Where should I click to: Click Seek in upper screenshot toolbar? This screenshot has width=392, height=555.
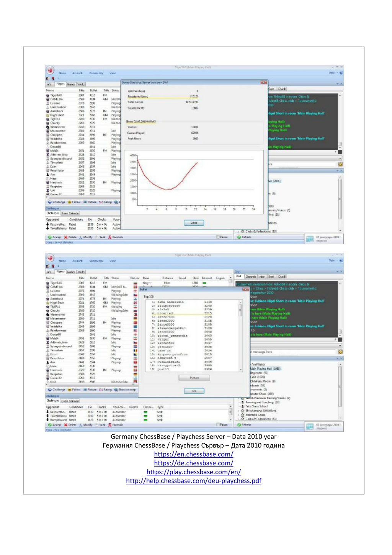100,237
